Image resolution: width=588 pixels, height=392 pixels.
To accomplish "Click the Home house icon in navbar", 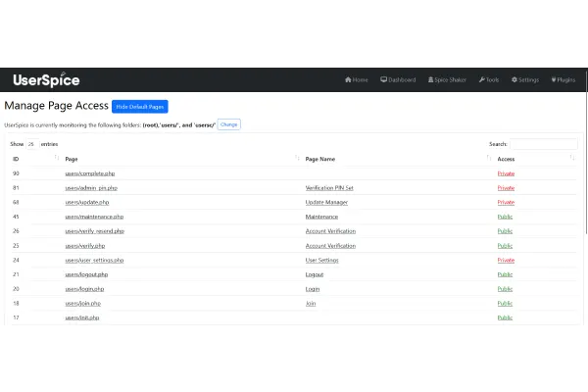I will click(349, 80).
